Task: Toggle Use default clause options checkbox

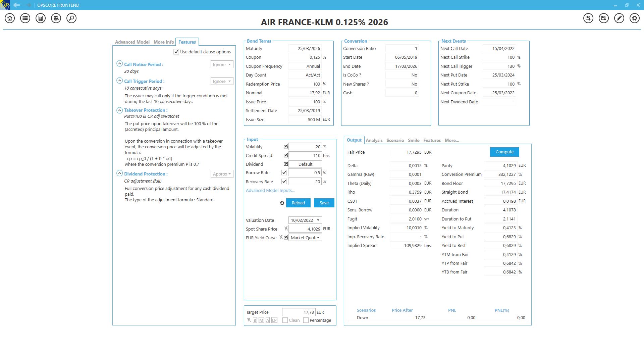Action: 176,52
